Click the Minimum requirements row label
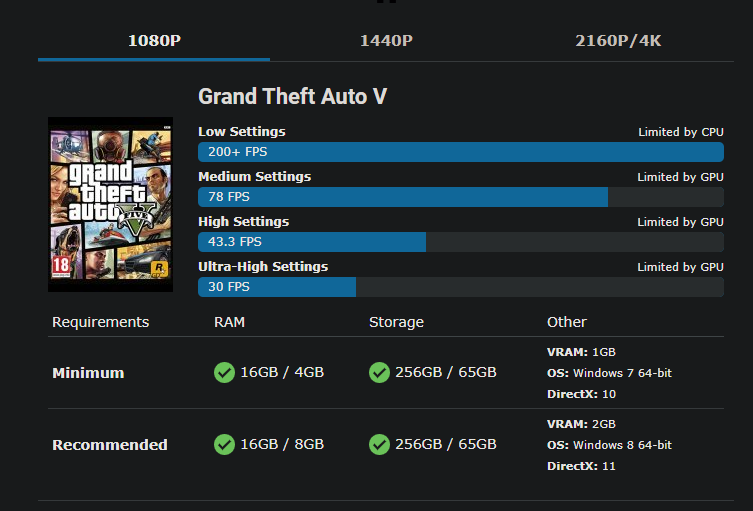 [88, 373]
